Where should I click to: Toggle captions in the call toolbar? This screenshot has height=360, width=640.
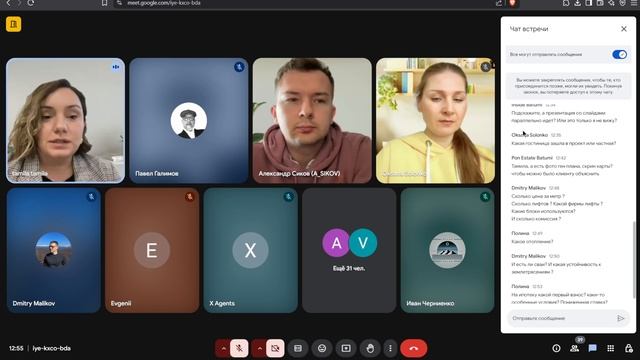298,348
